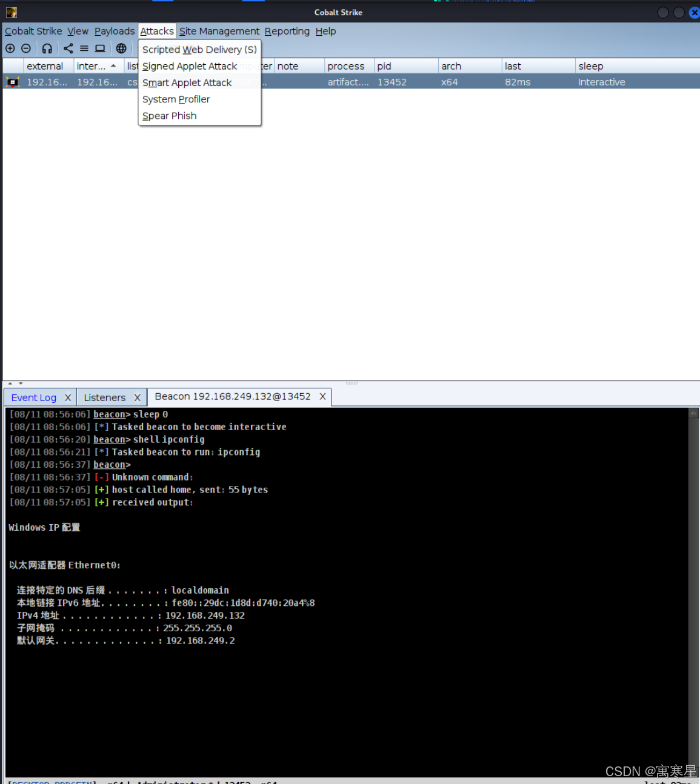Sort sessions by the external column

point(48,66)
